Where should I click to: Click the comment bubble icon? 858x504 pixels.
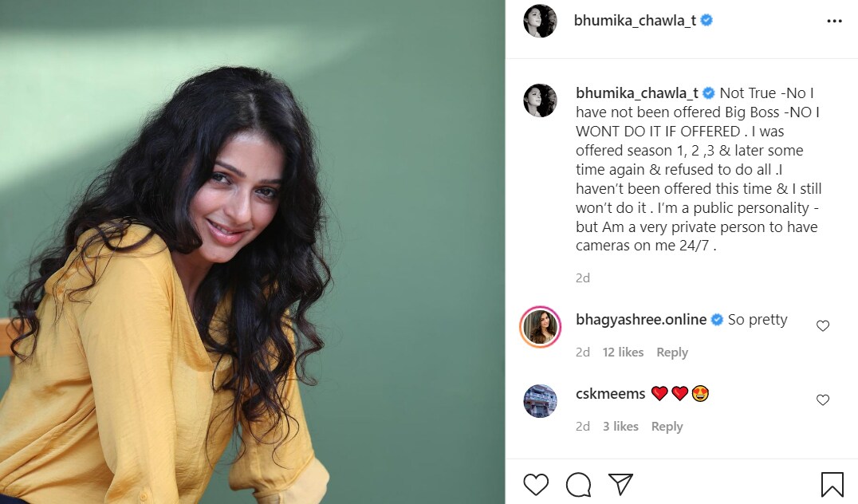tap(578, 484)
